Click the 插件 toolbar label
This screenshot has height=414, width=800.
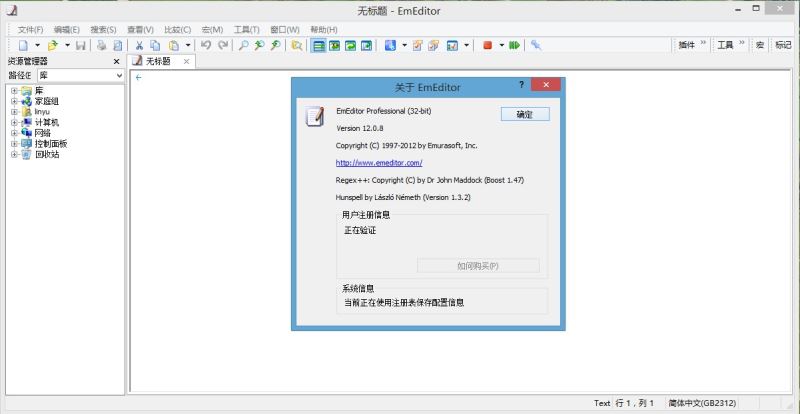pyautogui.click(x=687, y=45)
